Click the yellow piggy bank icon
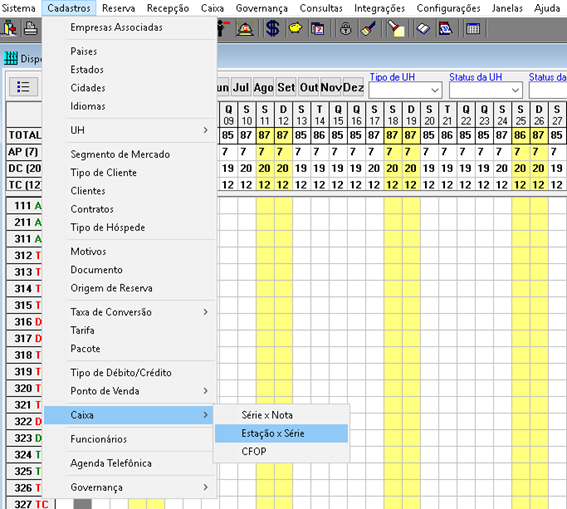This screenshot has height=509, width=567. [295, 28]
